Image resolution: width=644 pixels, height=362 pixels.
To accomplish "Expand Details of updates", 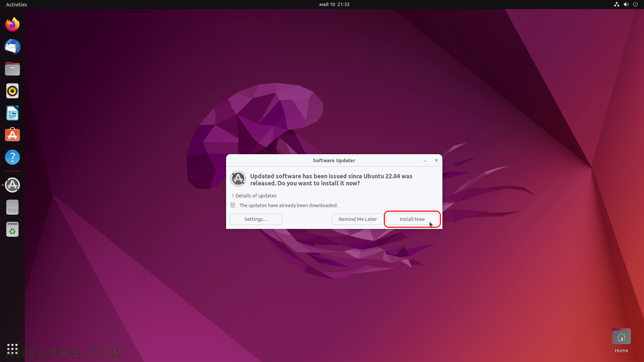I will (x=254, y=195).
